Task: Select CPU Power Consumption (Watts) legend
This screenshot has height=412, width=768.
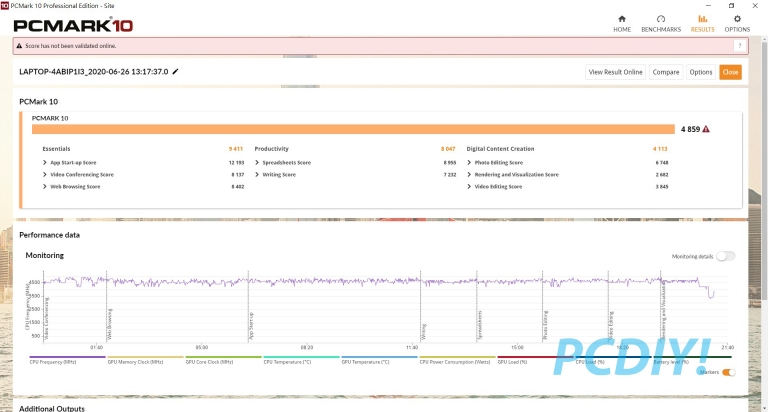Action: (x=455, y=362)
